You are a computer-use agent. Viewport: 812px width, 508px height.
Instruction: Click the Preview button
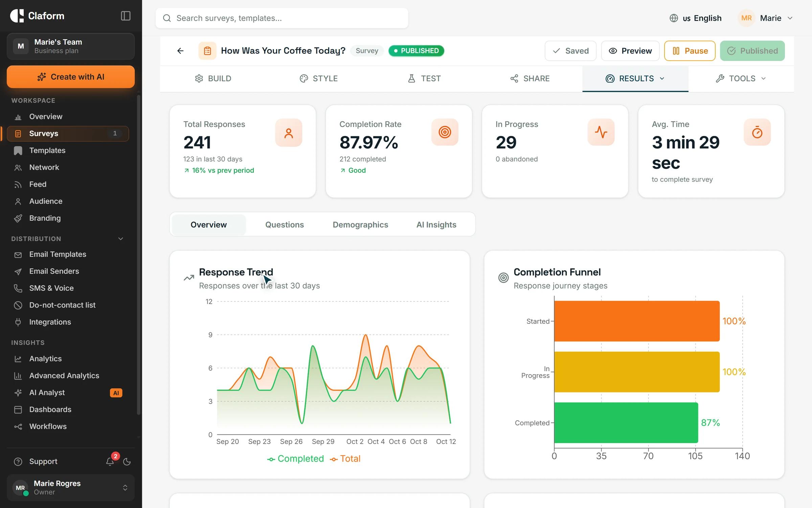pos(630,51)
